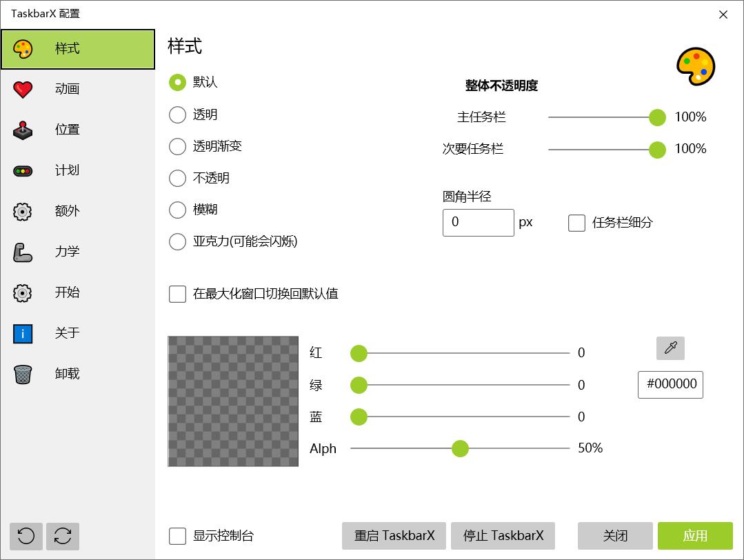Click the Alph slider handle

[460, 448]
